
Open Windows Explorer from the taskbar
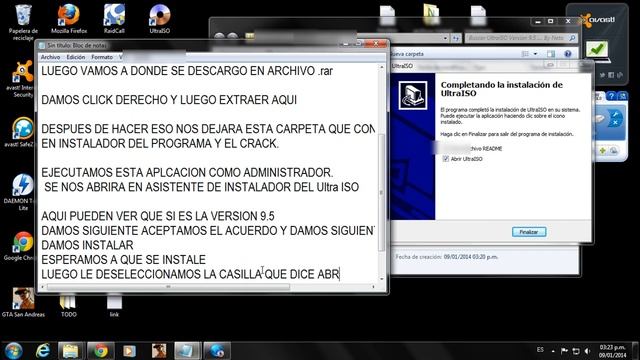coord(71,351)
